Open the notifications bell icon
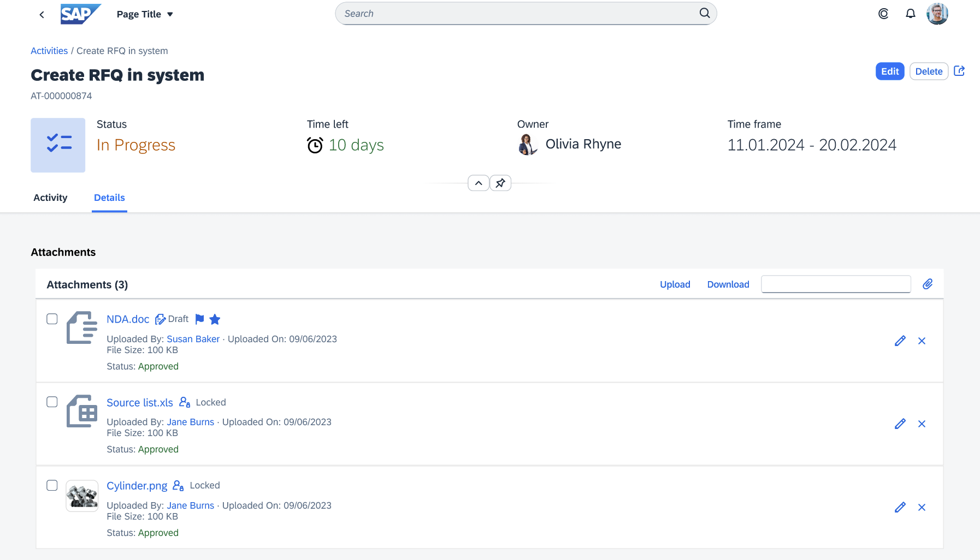980x560 pixels. (911, 13)
